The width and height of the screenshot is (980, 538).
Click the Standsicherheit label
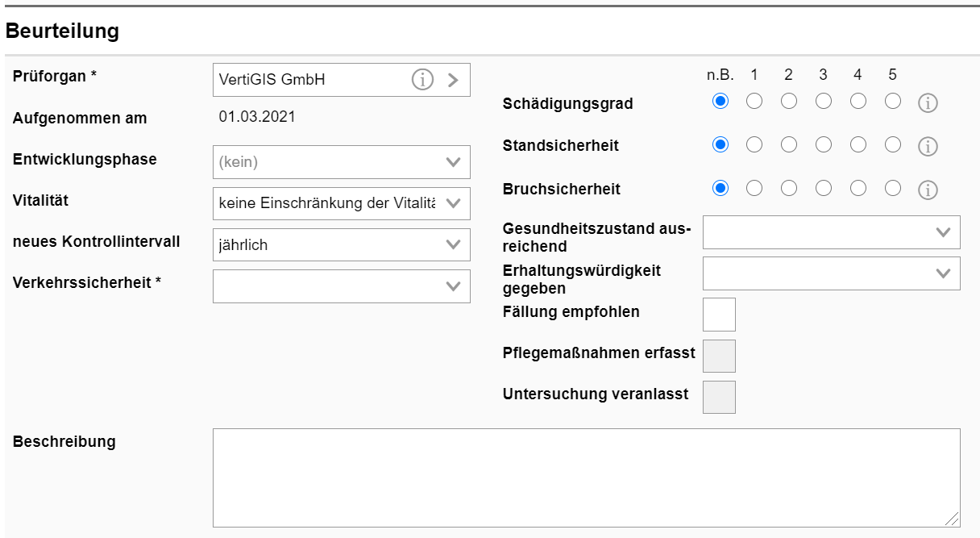(x=561, y=147)
